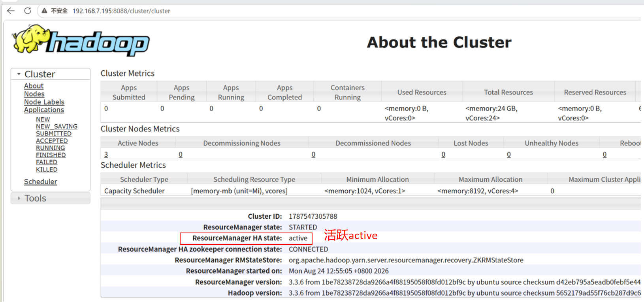Image resolution: width=644 pixels, height=302 pixels.
Task: Click the Capacity Scheduler cell
Action: (134, 191)
